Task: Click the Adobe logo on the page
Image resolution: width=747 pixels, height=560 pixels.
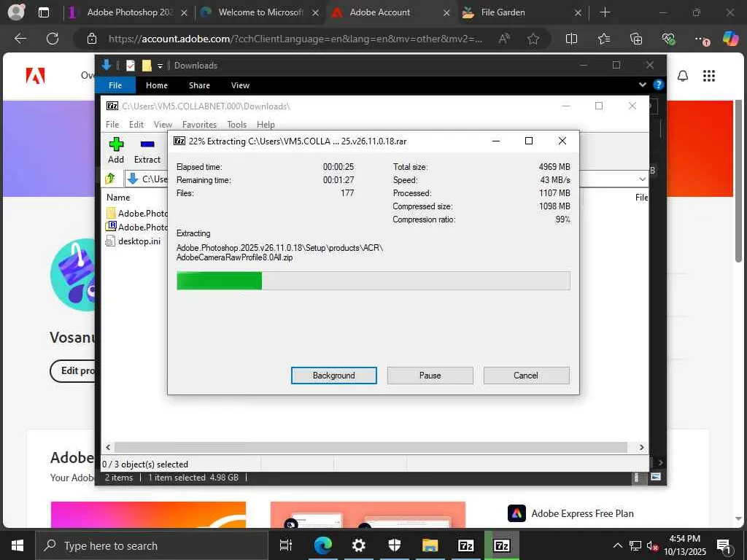Action: pyautogui.click(x=35, y=76)
